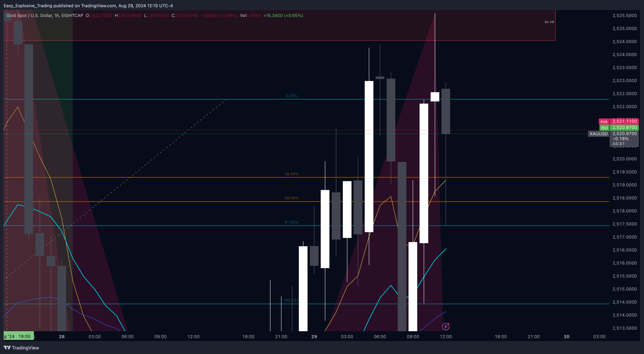Click the close value C2,520.9700
Image resolution: width=644 pixels, height=354 pixels.
click(x=185, y=16)
